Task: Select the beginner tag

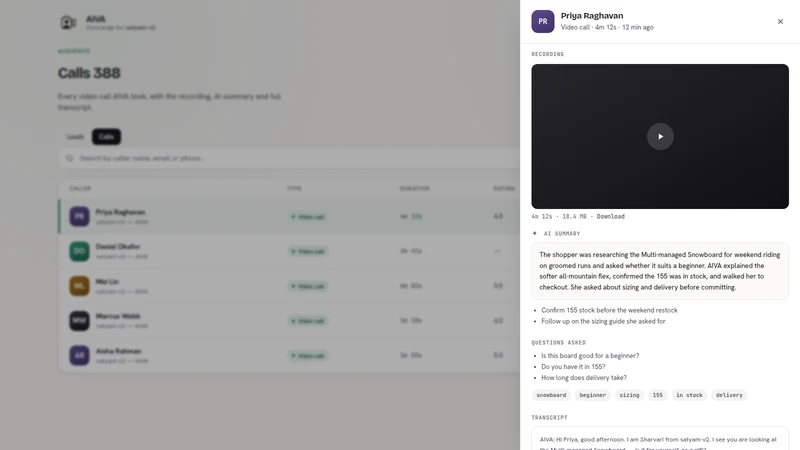Action: [592, 395]
